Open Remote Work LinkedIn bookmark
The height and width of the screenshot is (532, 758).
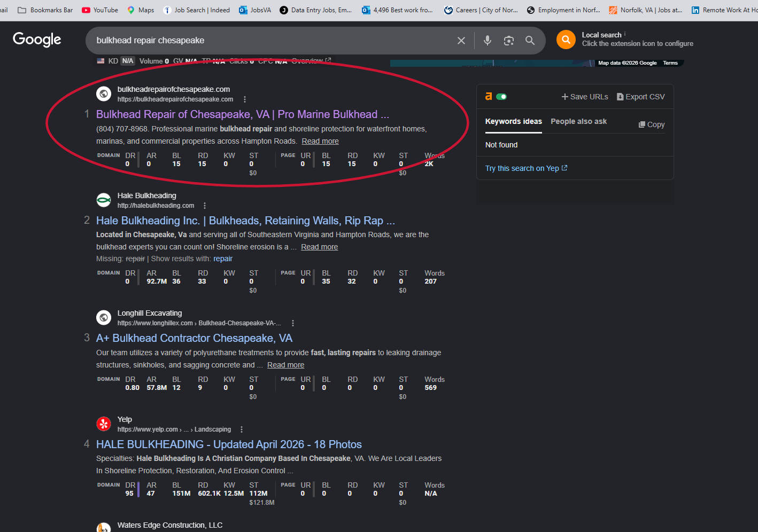click(x=724, y=10)
